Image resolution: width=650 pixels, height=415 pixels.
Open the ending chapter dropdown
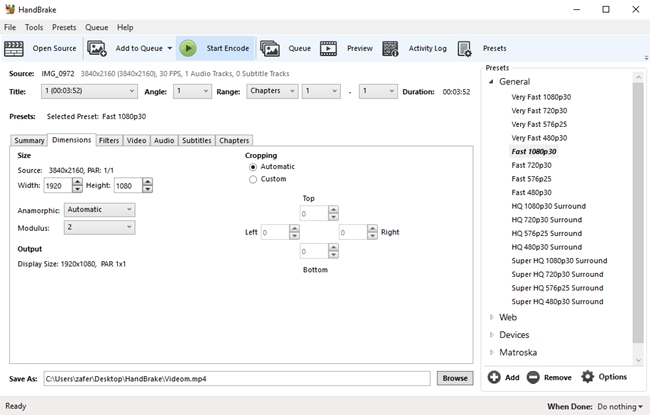[x=378, y=91]
